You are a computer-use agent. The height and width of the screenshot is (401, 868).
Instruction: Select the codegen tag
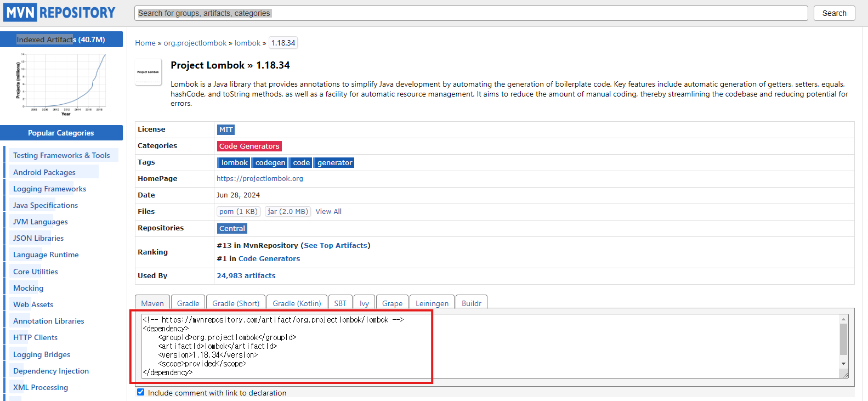270,163
